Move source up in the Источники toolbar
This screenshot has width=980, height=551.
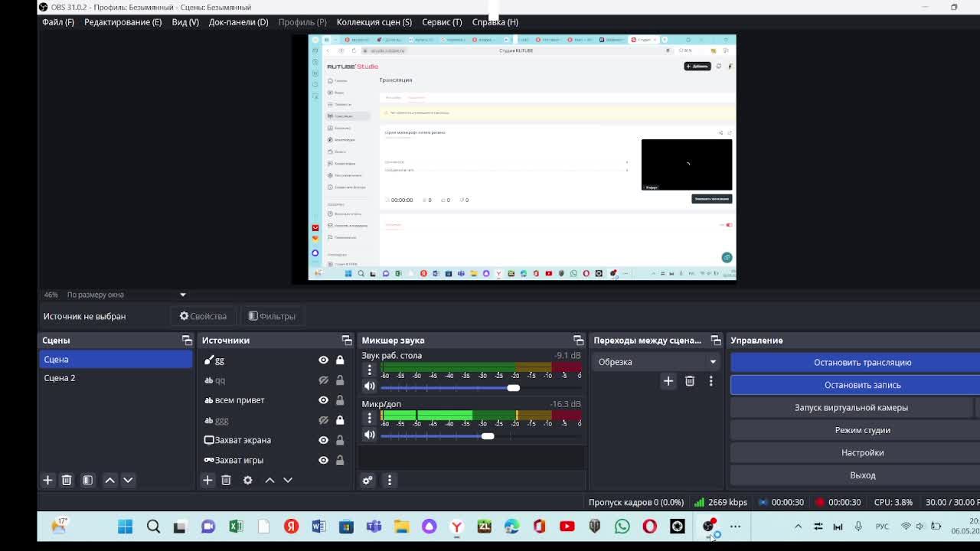269,480
